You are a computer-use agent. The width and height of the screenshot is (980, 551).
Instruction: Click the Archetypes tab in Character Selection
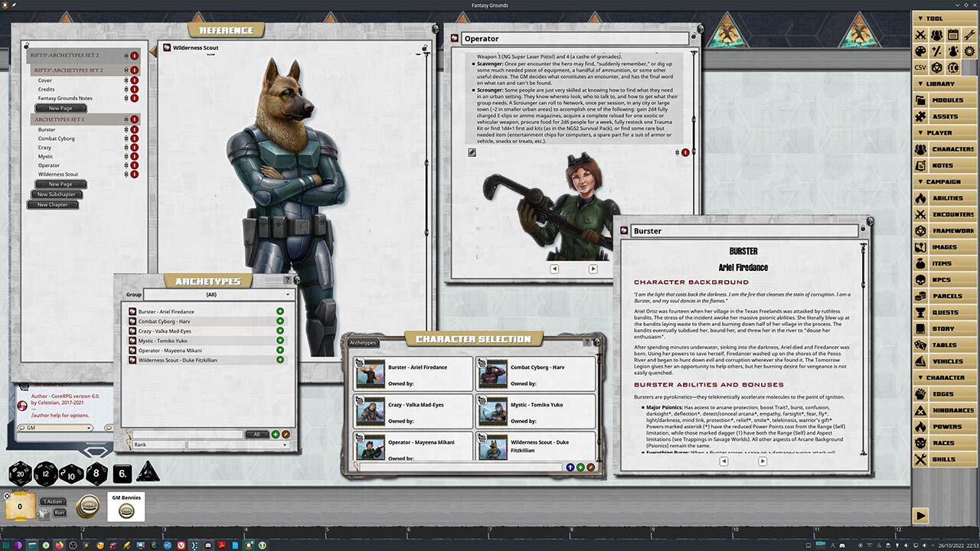[363, 343]
